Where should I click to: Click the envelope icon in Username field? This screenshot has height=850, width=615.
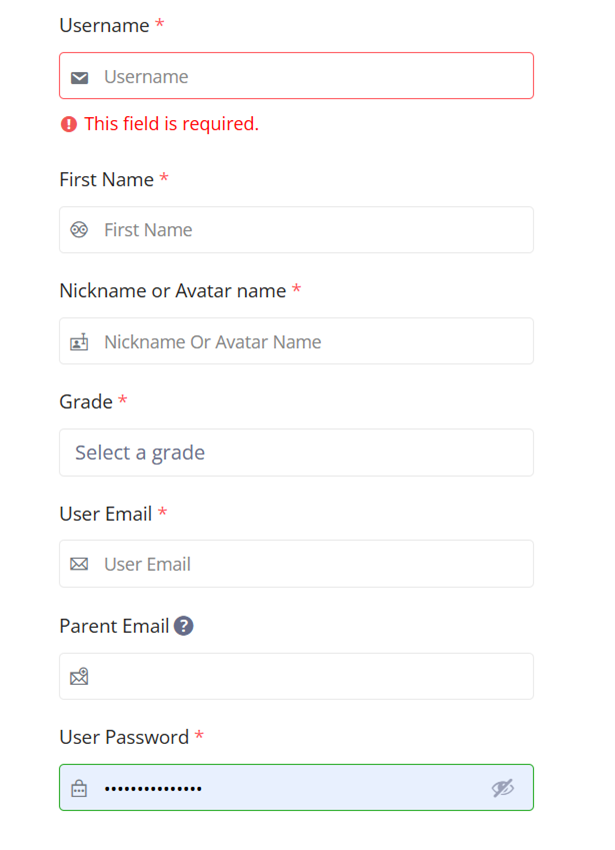pyautogui.click(x=80, y=77)
